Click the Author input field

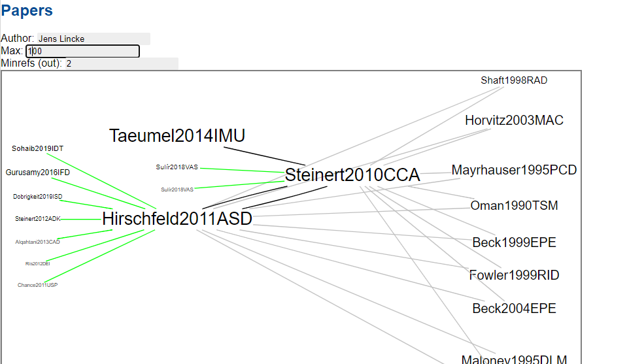click(93, 39)
